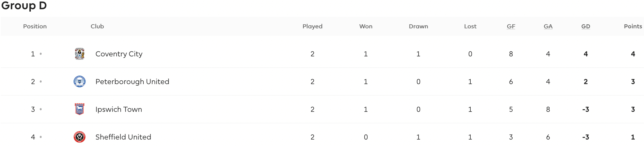Click position dot beside Sheffield United rank

41,137
